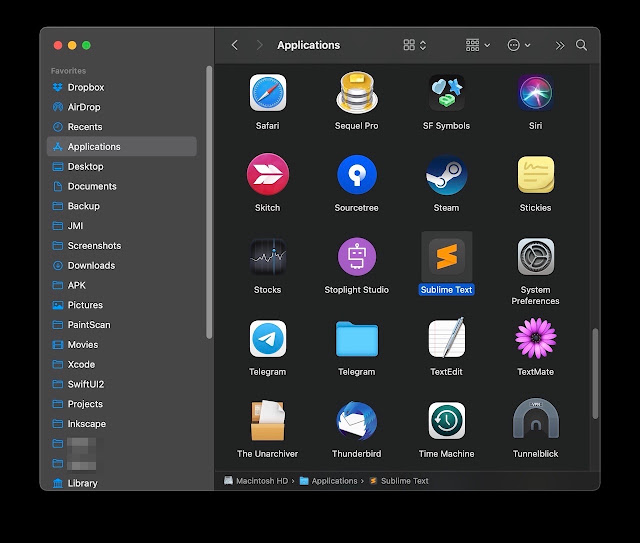This screenshot has height=543, width=640.
Task: Select the Stoplight Studio app icon
Action: 357,257
